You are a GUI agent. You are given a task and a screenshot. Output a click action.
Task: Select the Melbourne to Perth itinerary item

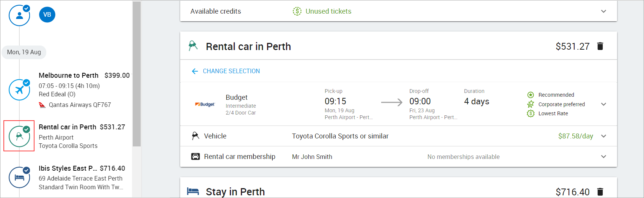(x=84, y=90)
